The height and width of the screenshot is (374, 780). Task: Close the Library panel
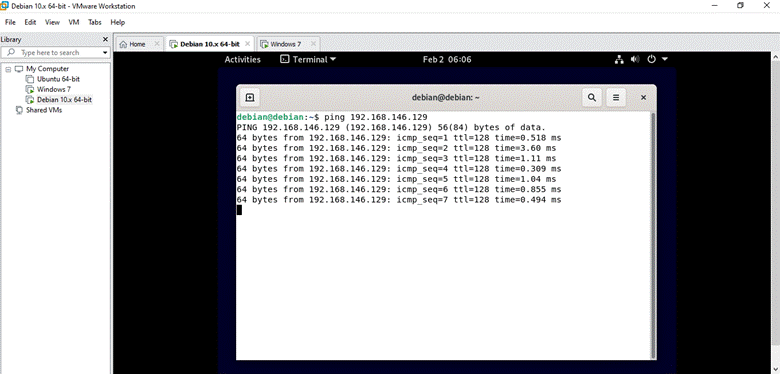(x=105, y=39)
